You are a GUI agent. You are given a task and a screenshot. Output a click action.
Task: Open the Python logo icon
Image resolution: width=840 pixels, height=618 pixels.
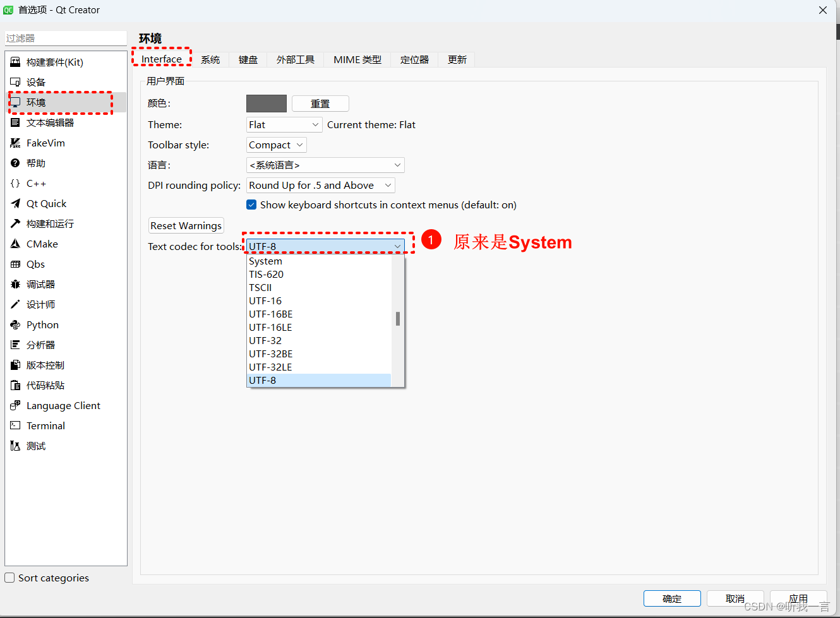click(x=15, y=324)
